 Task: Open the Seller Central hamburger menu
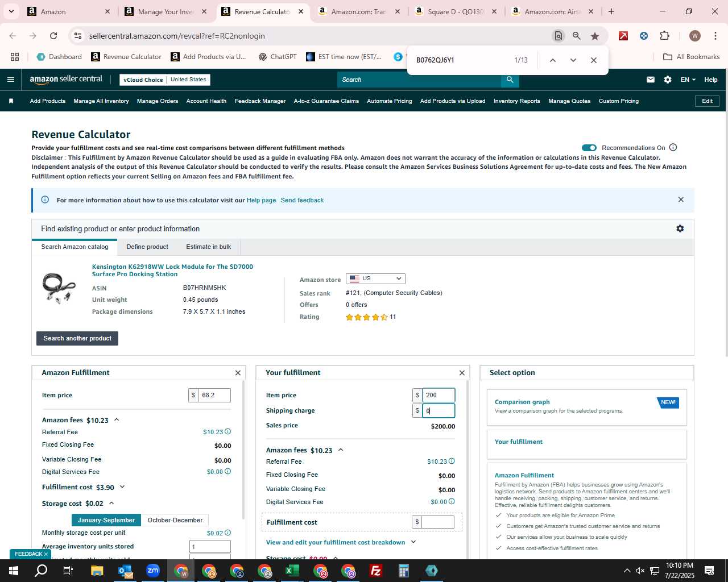10,80
